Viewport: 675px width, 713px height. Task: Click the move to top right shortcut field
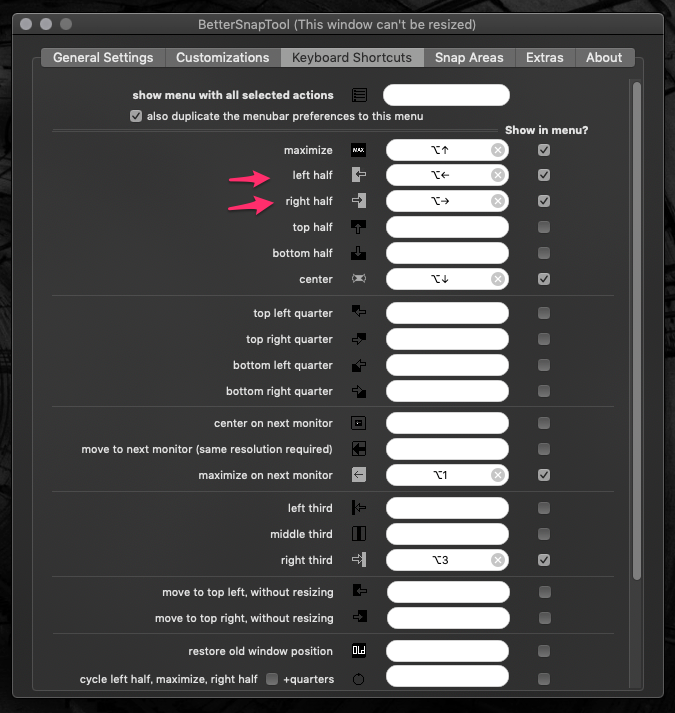point(448,618)
